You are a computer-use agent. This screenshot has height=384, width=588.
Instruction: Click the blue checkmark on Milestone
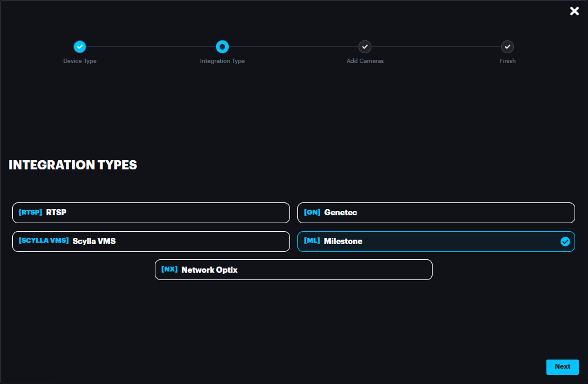(x=565, y=242)
